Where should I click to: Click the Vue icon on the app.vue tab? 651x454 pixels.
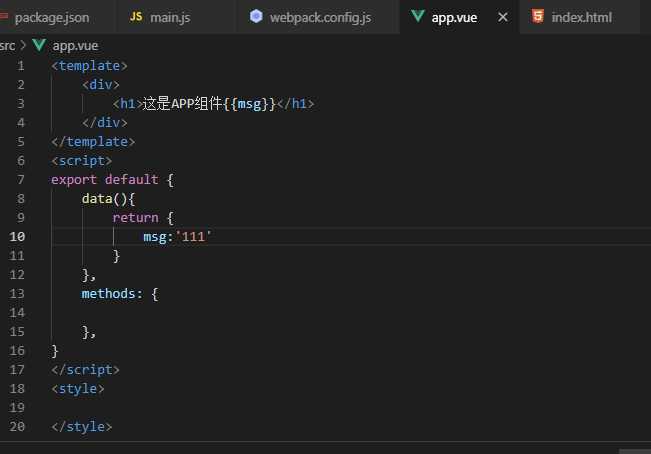(x=417, y=16)
